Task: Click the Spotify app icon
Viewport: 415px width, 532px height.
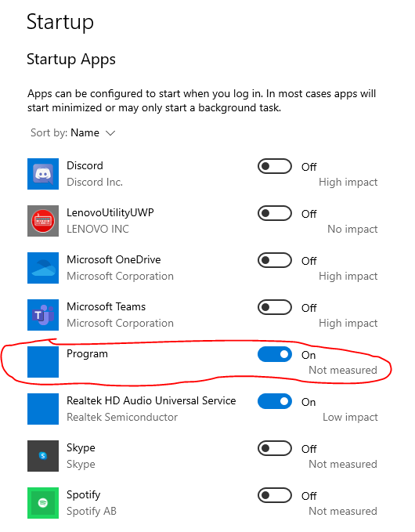Action: pos(43,503)
